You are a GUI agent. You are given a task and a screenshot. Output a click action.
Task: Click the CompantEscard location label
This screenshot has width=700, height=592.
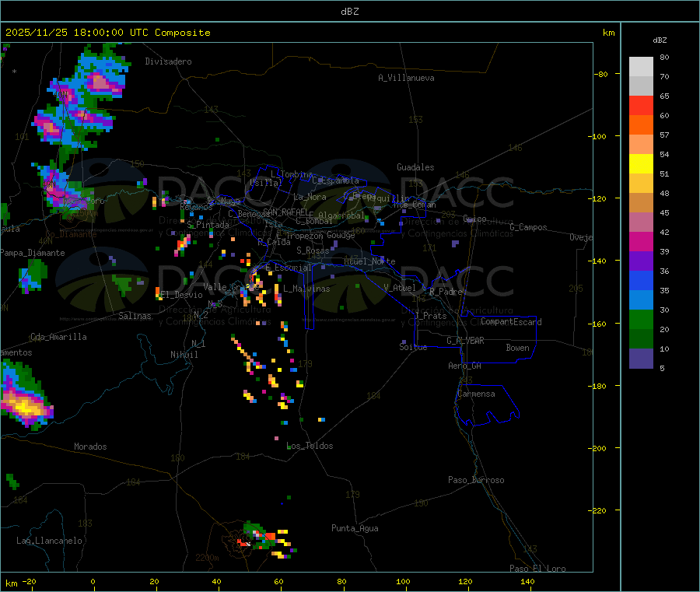pyautogui.click(x=511, y=322)
